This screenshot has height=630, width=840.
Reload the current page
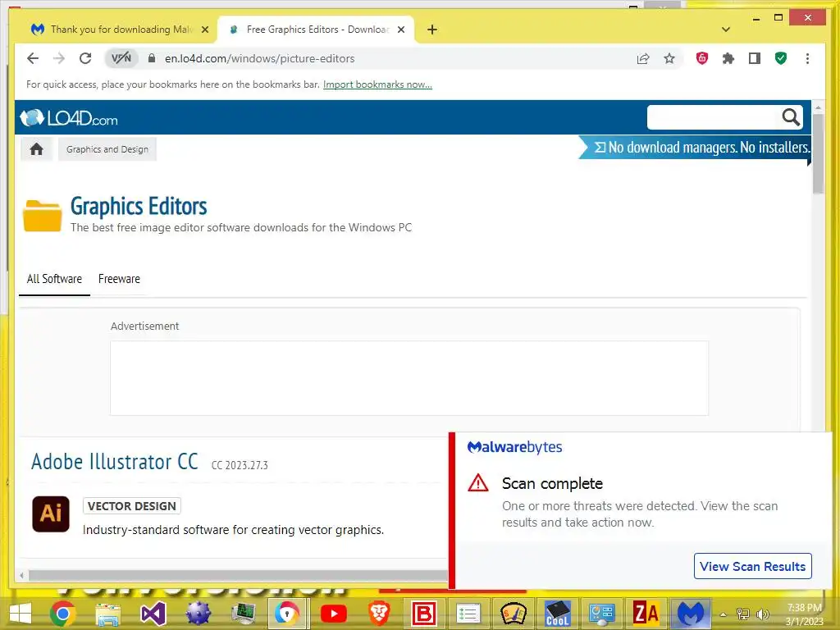coord(85,58)
